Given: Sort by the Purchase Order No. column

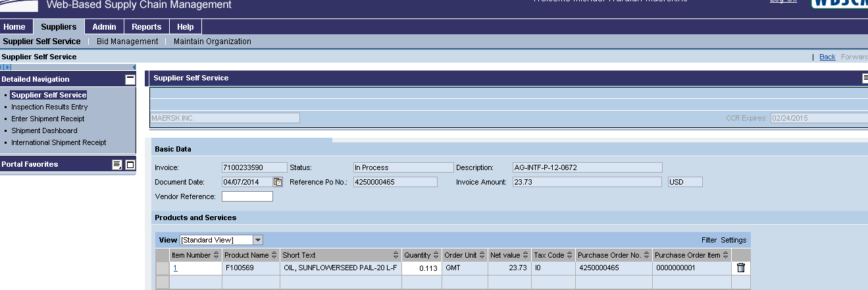Looking at the screenshot, I should [646, 255].
